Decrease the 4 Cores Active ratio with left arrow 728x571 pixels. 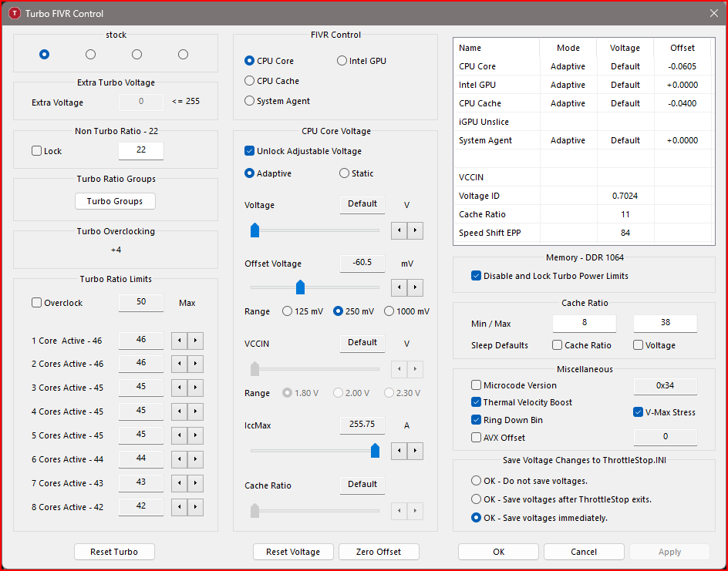(179, 412)
